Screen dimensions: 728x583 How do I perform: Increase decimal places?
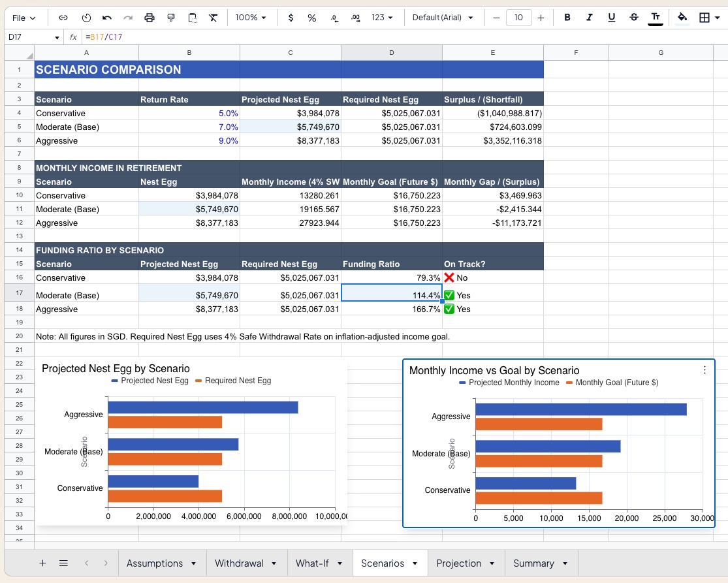click(356, 18)
